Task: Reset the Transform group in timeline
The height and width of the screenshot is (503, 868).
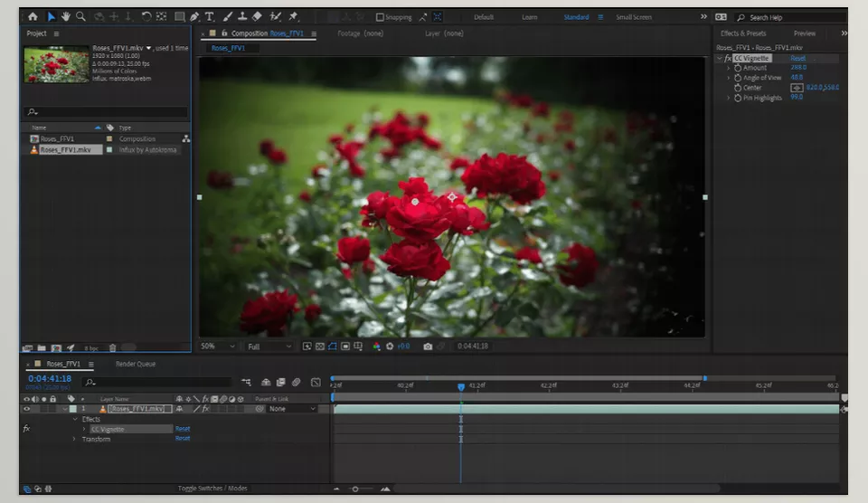Action: 183,439
